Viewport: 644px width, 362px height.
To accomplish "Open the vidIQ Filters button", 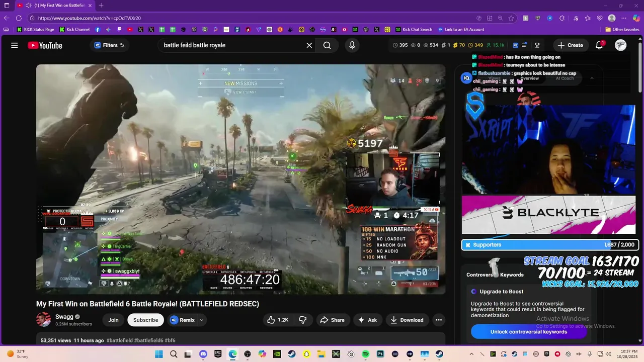I will point(109,45).
